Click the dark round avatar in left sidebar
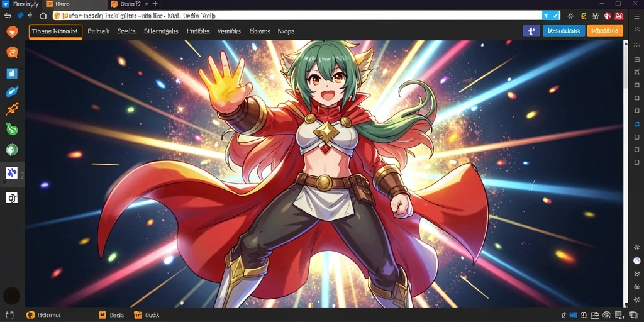This screenshot has width=644, height=322. coord(11,296)
